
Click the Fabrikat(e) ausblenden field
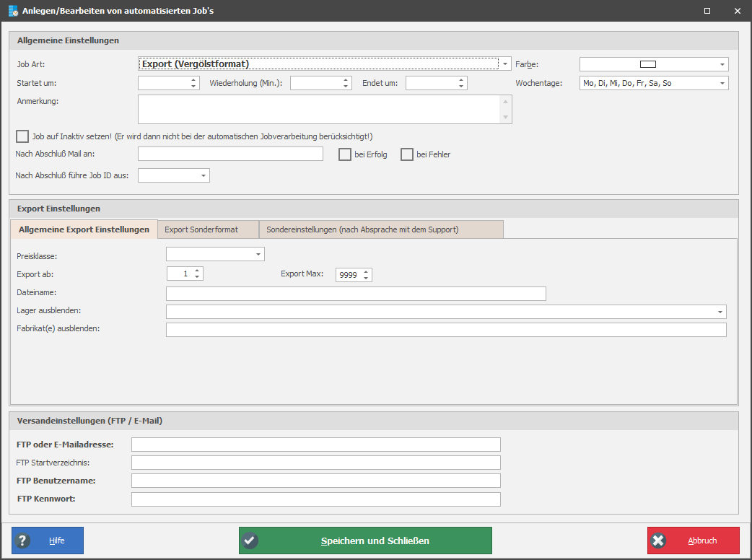pyautogui.click(x=446, y=329)
